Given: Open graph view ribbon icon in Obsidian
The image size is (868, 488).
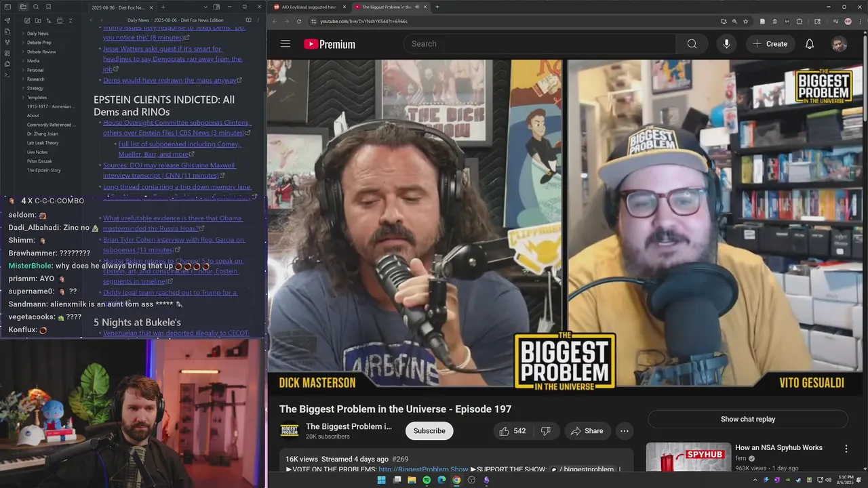Looking at the screenshot, I should [7, 42].
